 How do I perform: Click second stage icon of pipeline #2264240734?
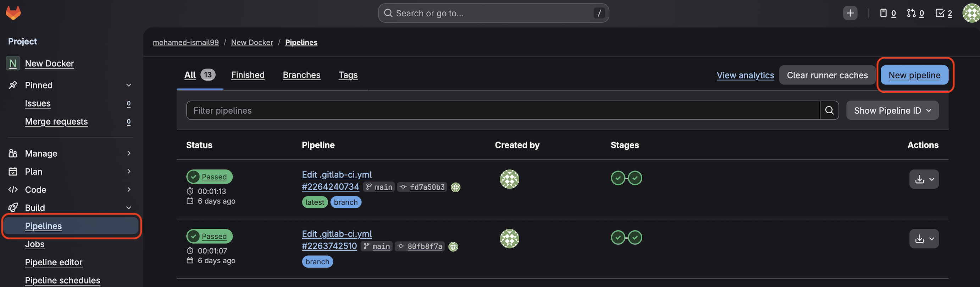(635, 178)
